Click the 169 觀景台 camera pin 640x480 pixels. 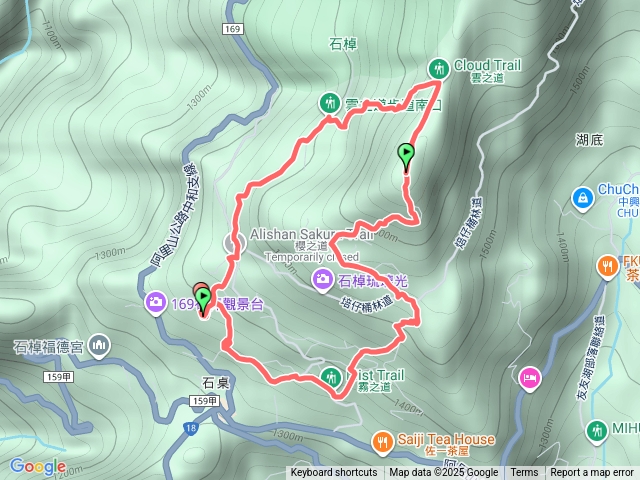tap(156, 303)
